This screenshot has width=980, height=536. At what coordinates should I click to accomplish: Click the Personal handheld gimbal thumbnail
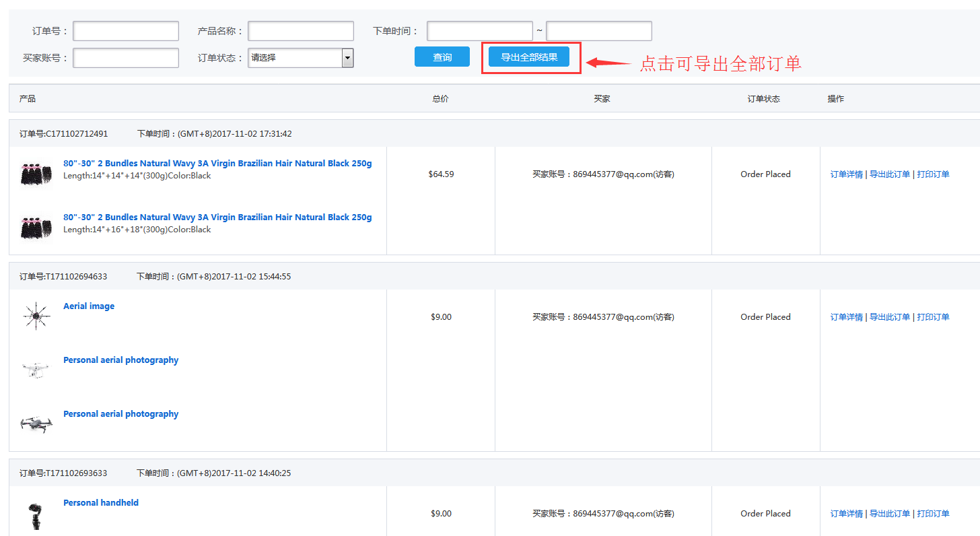[36, 514]
